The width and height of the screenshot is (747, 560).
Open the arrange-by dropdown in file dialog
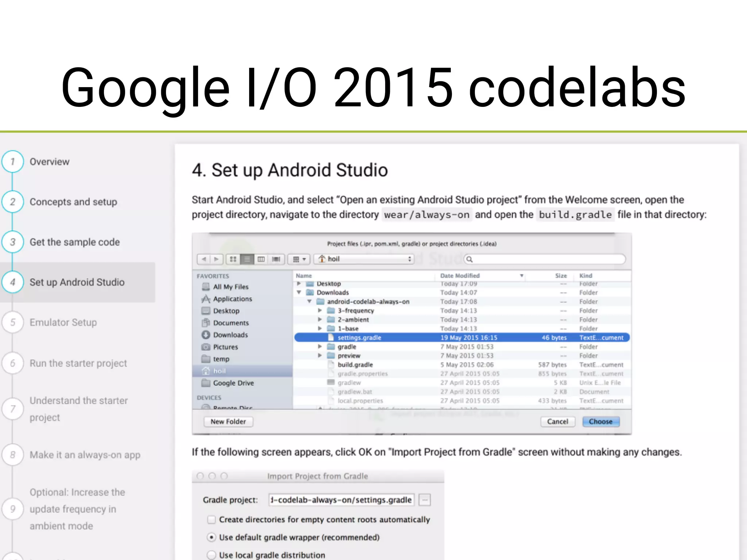299,259
